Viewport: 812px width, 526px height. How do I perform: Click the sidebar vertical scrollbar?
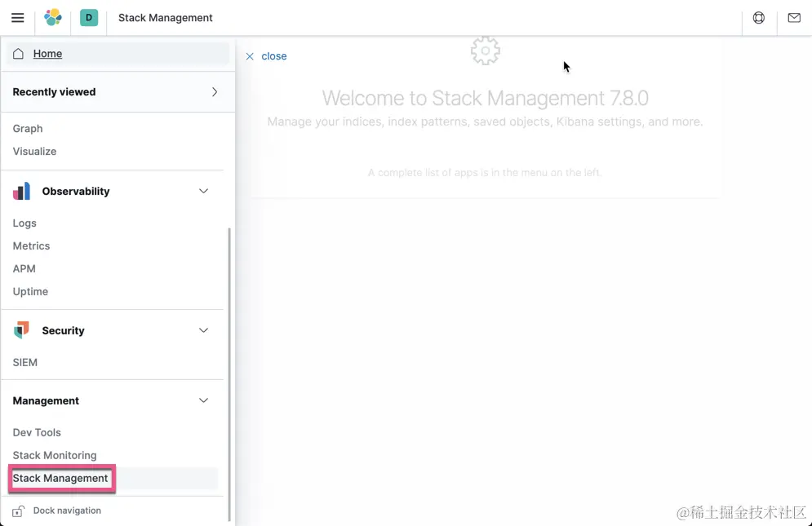229,374
